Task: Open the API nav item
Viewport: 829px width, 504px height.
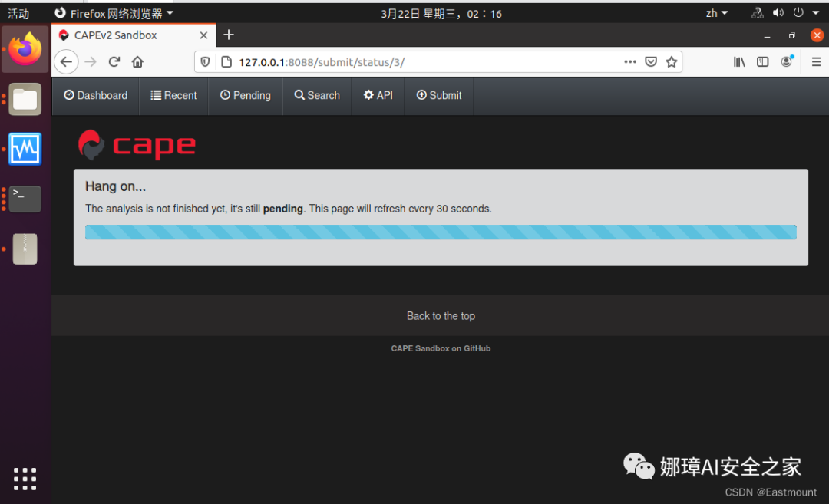Action: [378, 96]
